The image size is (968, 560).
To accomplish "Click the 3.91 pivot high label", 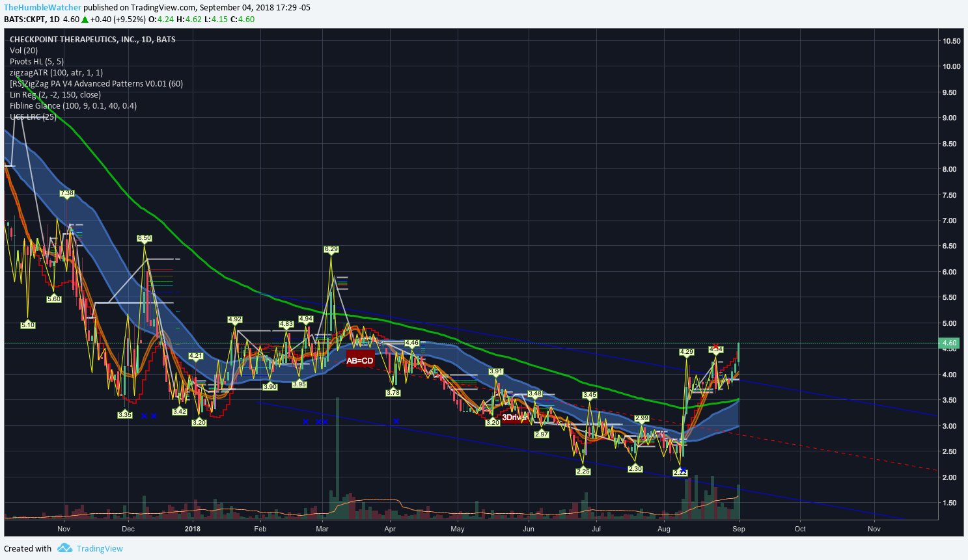I will coord(496,371).
